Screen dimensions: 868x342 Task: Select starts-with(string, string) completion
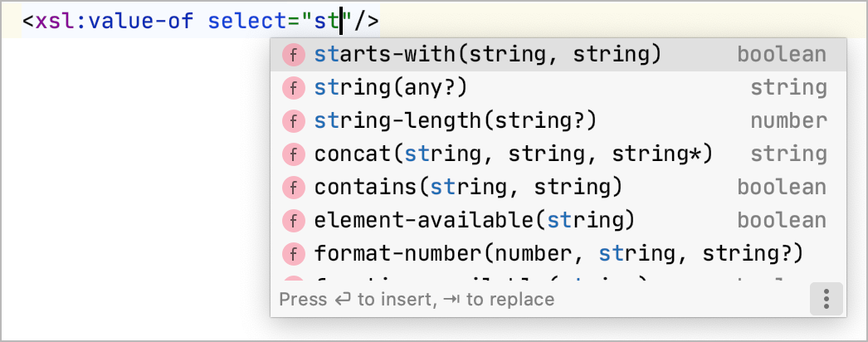(488, 55)
